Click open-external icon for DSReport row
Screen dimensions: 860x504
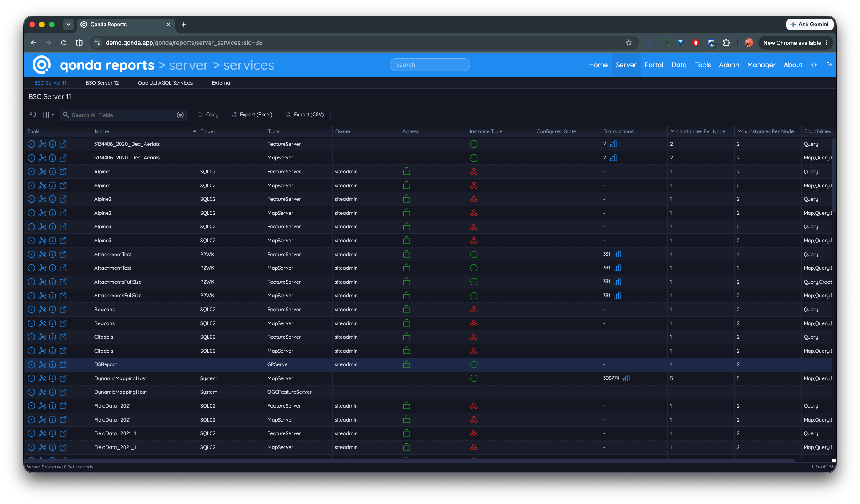coord(63,364)
